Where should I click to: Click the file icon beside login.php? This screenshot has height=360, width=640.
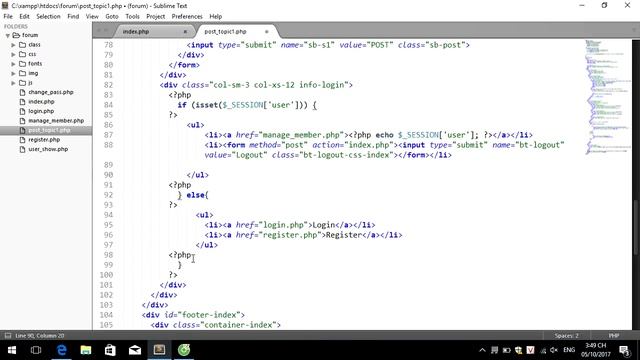pos(23,111)
